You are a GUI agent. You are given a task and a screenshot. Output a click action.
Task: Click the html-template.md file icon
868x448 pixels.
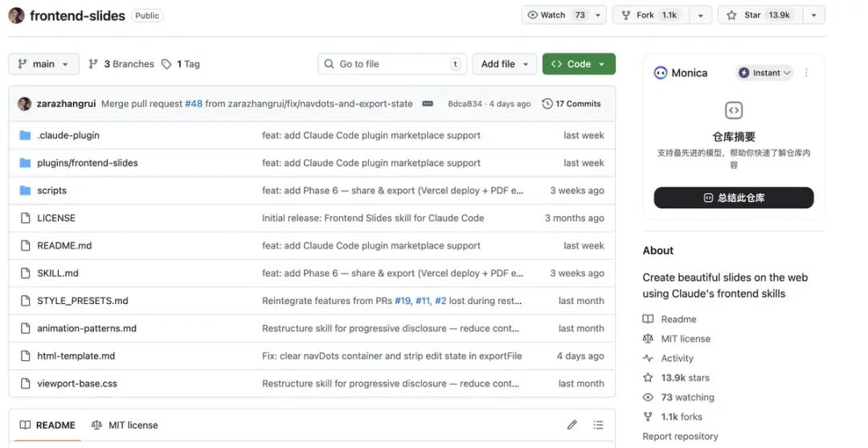coord(25,356)
